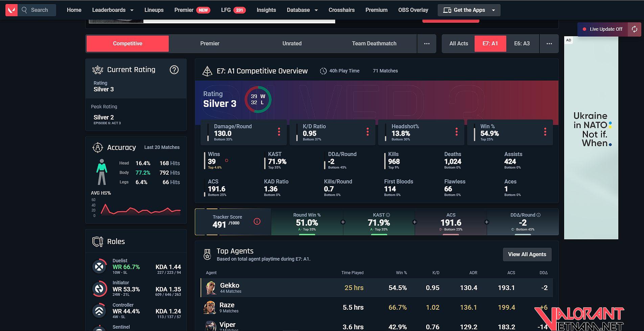Click the Get the Apps devices icon
The height and width of the screenshot is (331, 644).
[447, 10]
